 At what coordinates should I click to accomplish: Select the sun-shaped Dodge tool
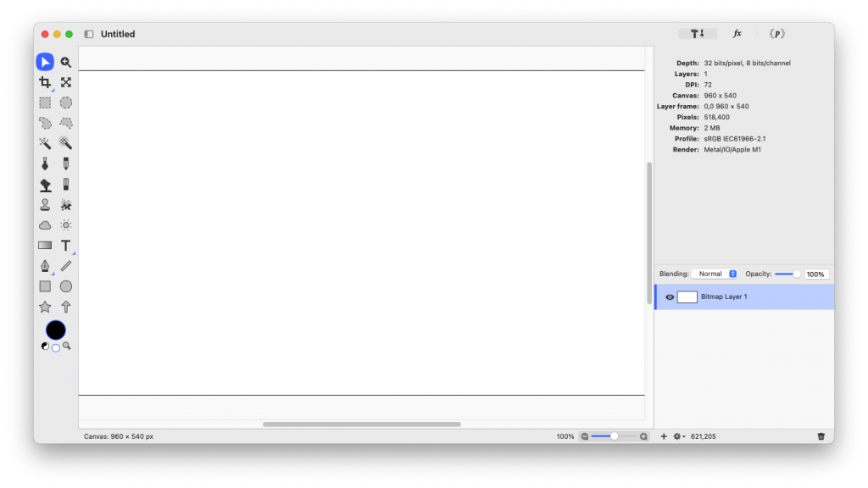pyautogui.click(x=66, y=225)
